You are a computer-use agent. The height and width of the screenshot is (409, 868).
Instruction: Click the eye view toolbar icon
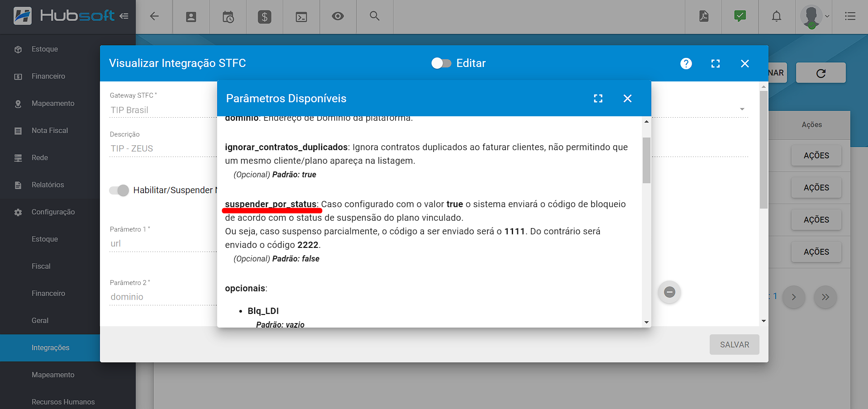coord(338,16)
